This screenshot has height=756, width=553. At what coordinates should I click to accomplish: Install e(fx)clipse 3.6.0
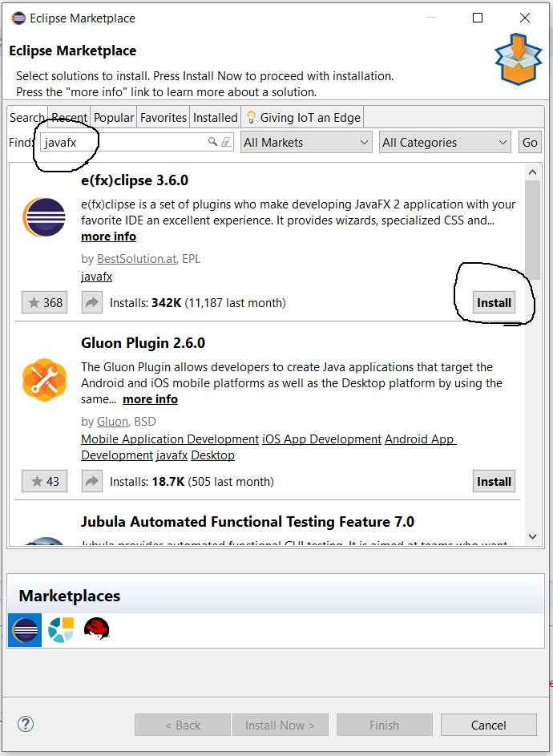[x=494, y=303]
